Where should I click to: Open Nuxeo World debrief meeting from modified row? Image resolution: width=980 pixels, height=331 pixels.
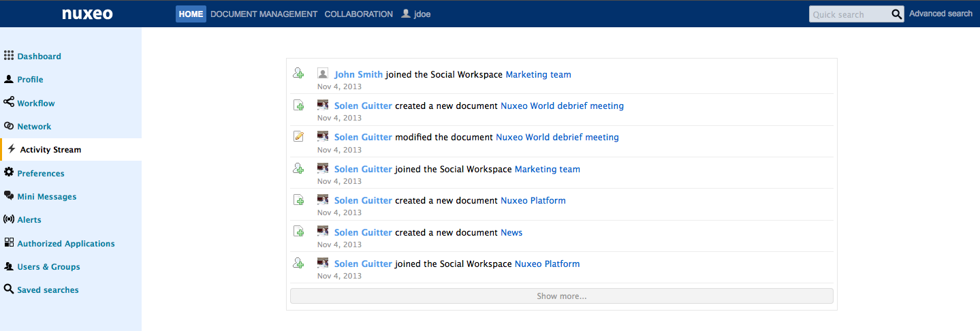click(x=557, y=137)
